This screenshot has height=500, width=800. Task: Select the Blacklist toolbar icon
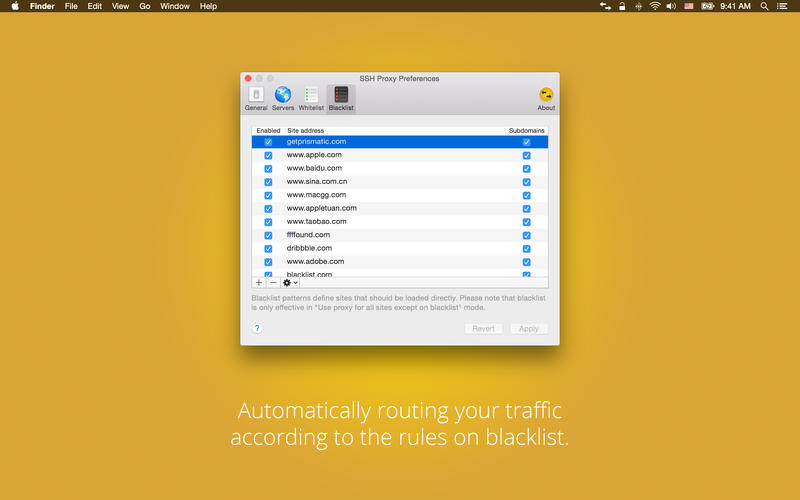tap(341, 98)
